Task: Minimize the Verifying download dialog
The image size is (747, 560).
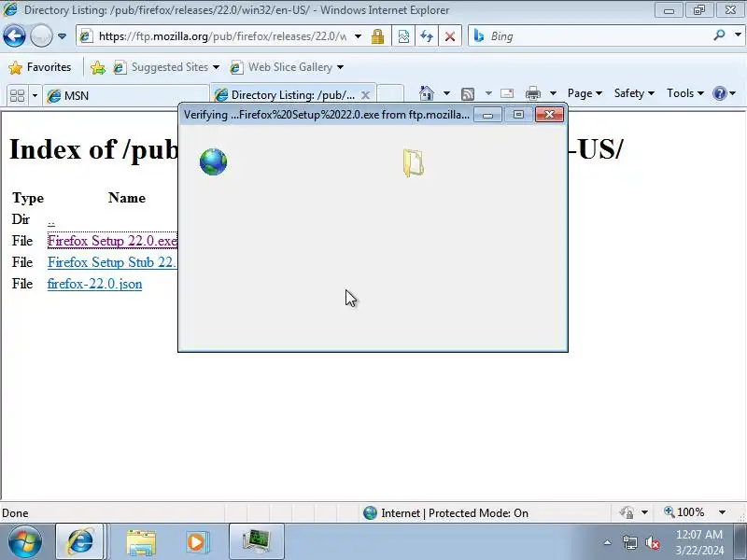Action: tap(487, 115)
